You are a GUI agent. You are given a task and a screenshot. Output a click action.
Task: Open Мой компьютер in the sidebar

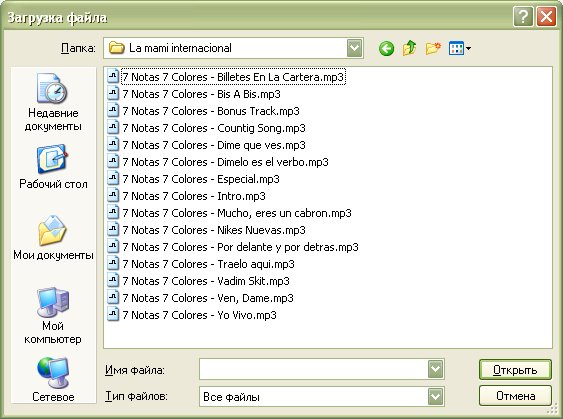tap(53, 316)
